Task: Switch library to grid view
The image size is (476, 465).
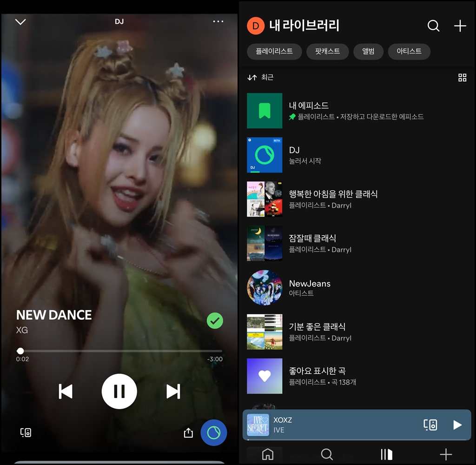Action: coord(462,78)
